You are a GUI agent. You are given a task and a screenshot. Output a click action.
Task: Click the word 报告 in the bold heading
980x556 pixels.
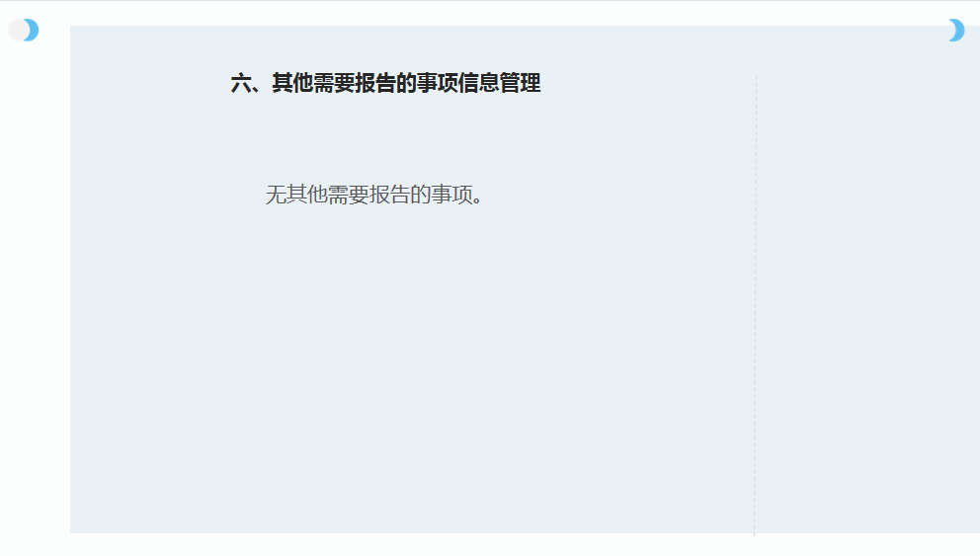pos(375,83)
